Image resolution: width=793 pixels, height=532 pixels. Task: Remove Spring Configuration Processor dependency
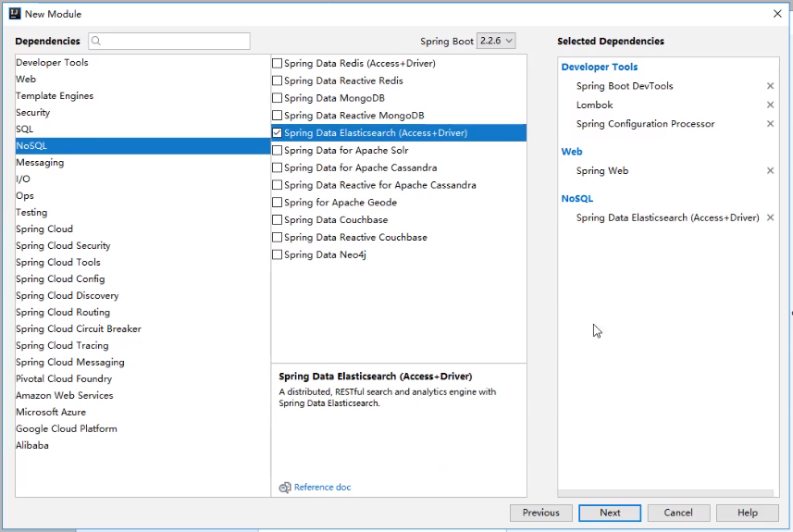tap(770, 124)
